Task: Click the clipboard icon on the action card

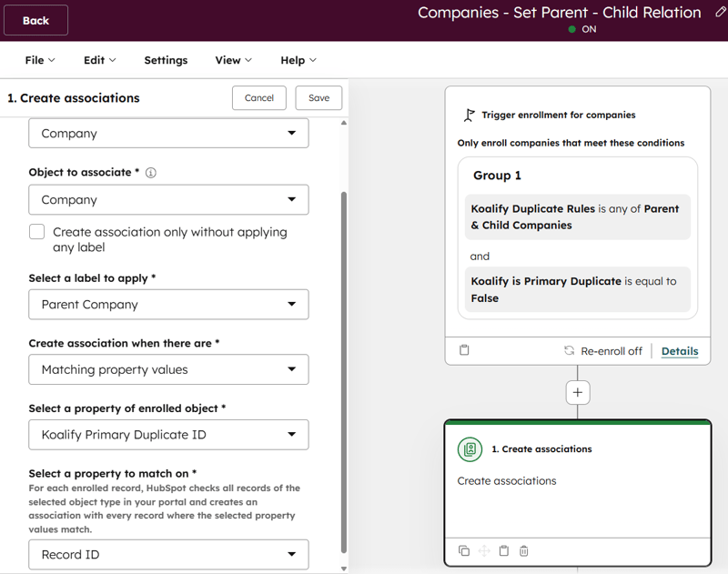Action: click(x=504, y=550)
